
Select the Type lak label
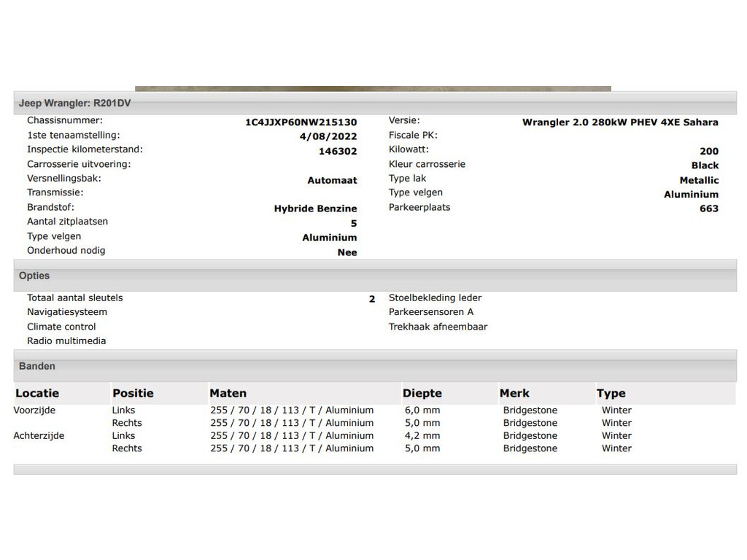[407, 178]
